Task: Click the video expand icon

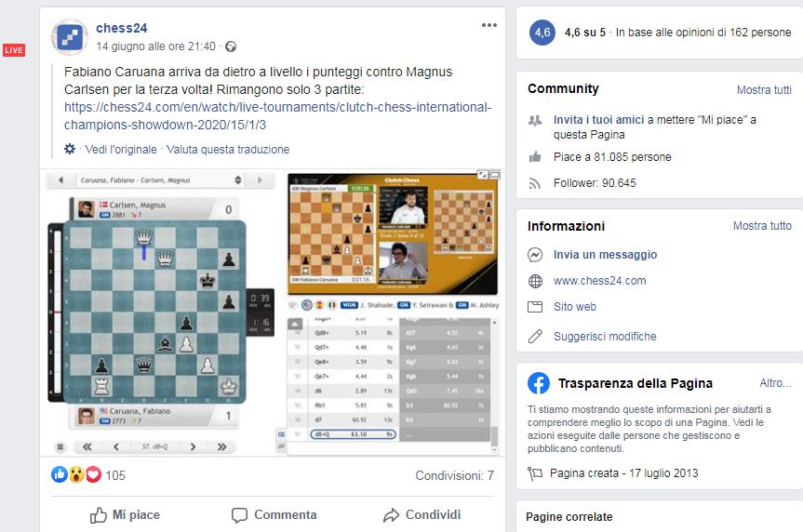Action: pos(482,175)
